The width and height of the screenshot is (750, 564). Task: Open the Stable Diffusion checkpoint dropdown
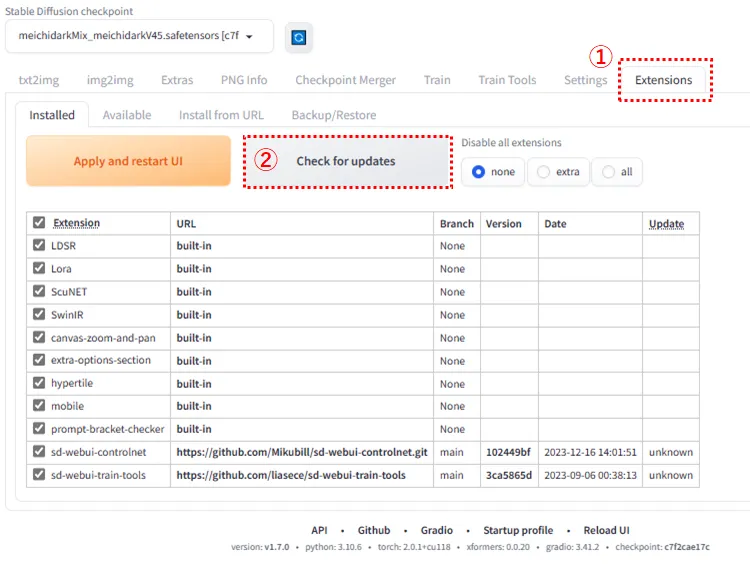point(139,36)
